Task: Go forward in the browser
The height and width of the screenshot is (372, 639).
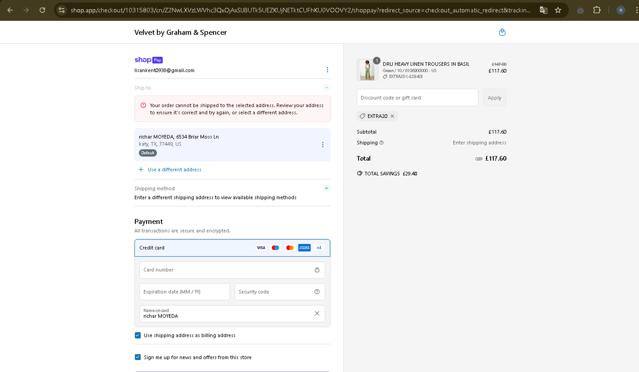Action: pyautogui.click(x=26, y=10)
